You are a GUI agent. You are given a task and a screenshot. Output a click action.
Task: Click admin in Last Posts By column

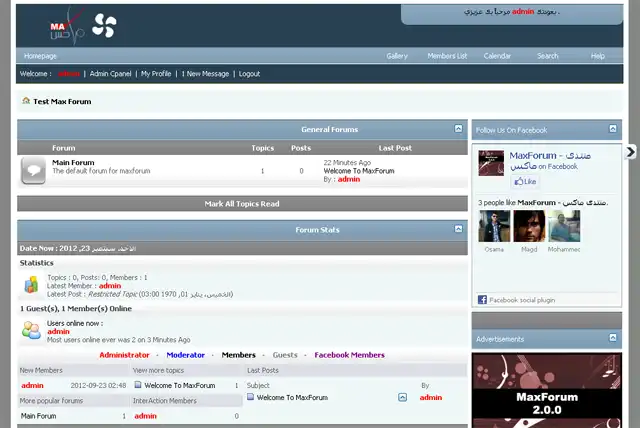pos(431,397)
